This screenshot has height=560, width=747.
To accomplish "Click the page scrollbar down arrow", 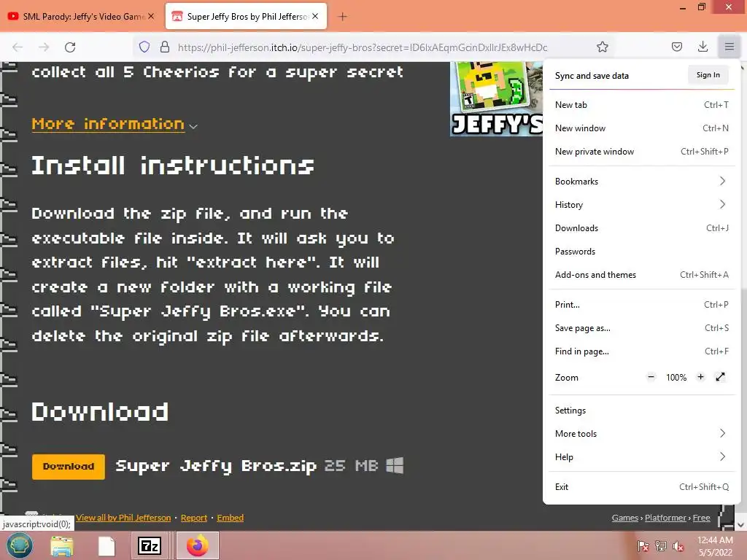I will pyautogui.click(x=741, y=525).
